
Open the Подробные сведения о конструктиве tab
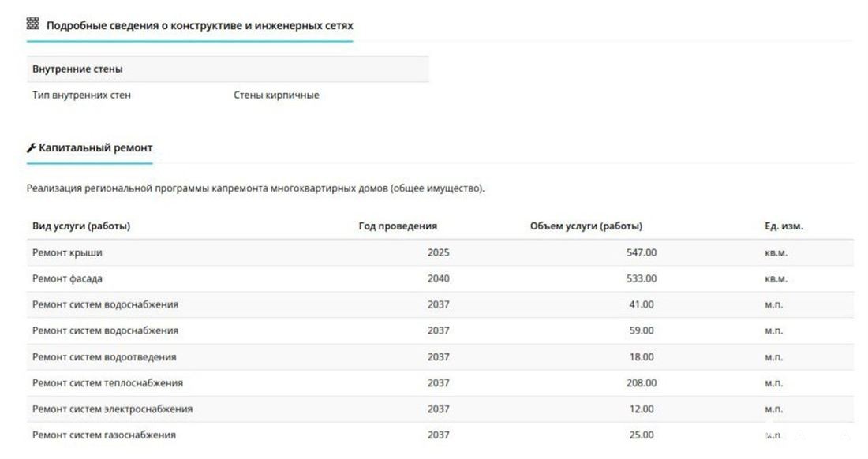tap(200, 25)
